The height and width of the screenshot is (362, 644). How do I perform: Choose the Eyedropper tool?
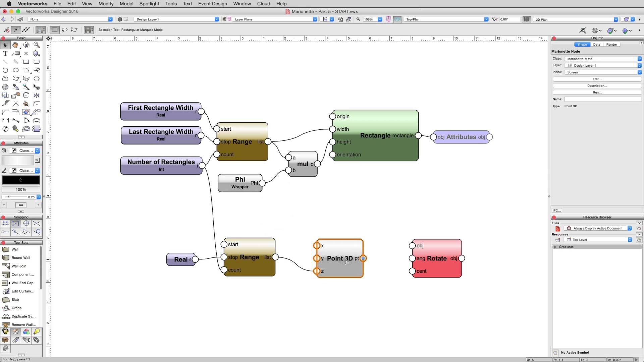coord(15,87)
